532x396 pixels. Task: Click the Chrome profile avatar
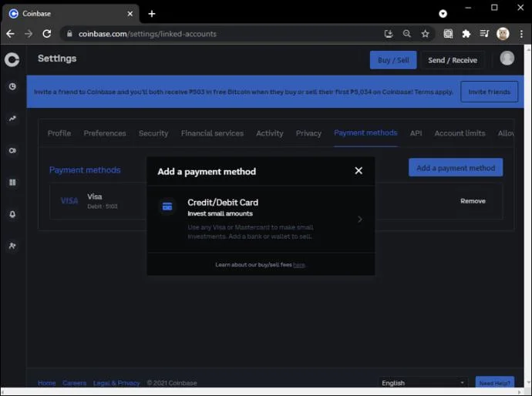coord(503,34)
